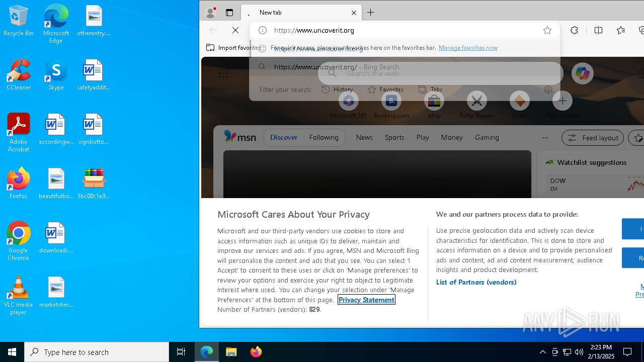Image resolution: width=644 pixels, height=362 pixels.
Task: Open the Recycle Bin desktop icon
Action: coord(19,21)
